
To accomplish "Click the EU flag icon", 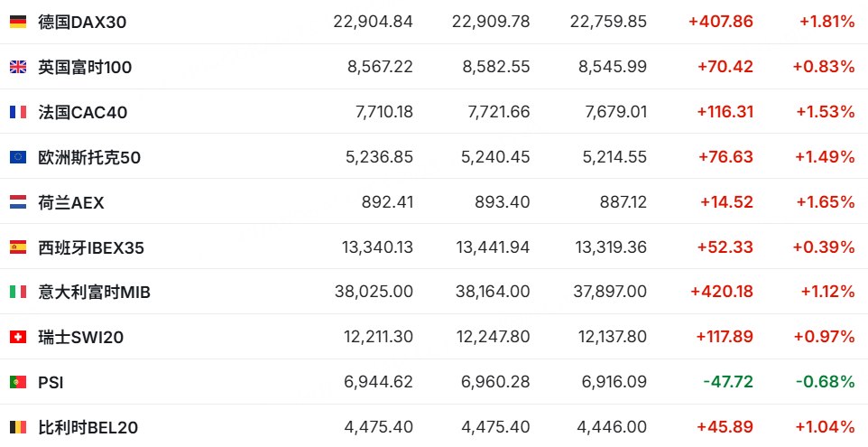I will click(x=18, y=157).
